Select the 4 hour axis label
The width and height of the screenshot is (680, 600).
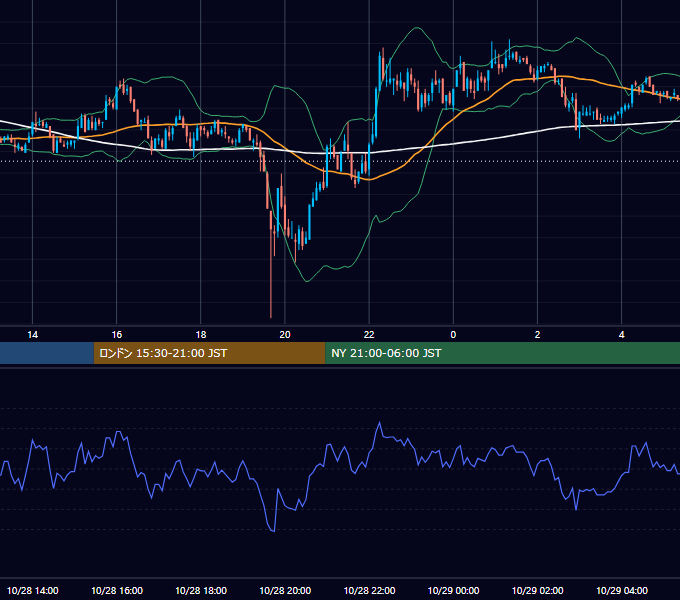tap(621, 334)
